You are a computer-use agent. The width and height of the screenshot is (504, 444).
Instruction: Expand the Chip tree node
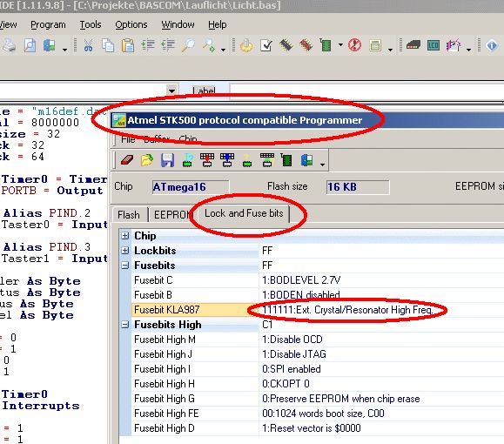125,236
